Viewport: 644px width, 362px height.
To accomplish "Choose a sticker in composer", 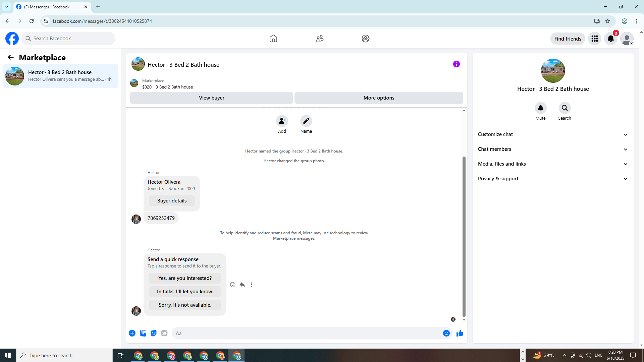I will coord(154,333).
